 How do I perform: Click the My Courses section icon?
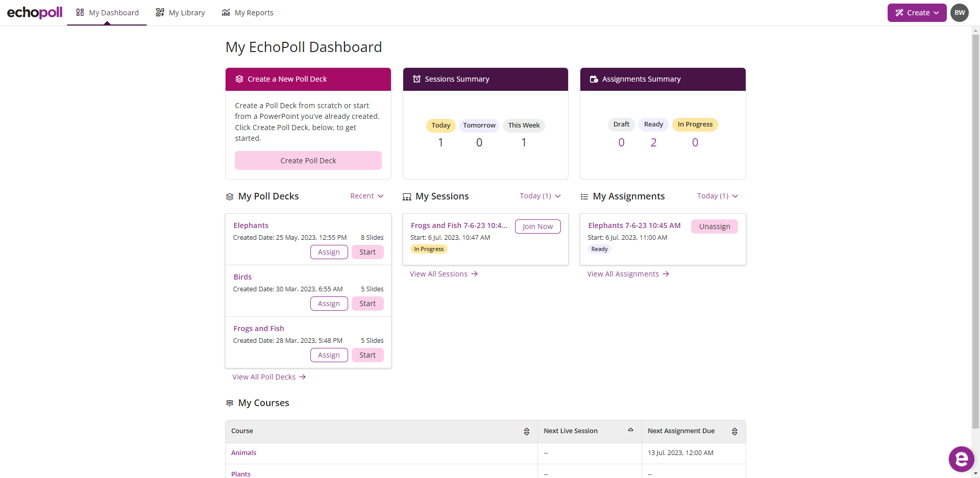click(230, 403)
